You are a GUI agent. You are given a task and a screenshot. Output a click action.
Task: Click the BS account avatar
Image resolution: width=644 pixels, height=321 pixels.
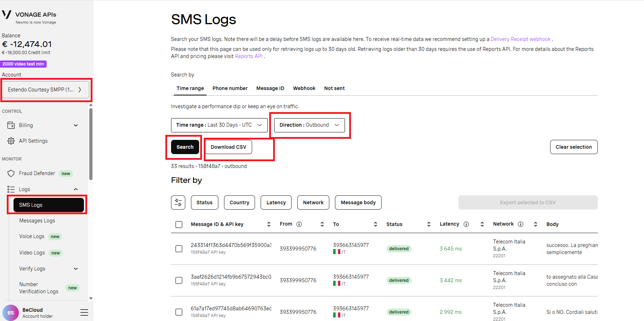(x=11, y=313)
